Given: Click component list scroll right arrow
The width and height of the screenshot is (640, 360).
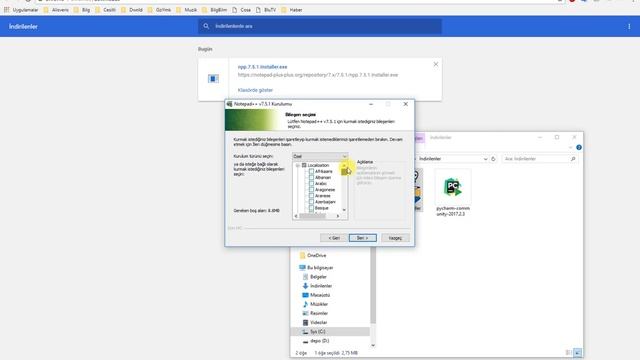Looking at the screenshot, I should 338,216.
